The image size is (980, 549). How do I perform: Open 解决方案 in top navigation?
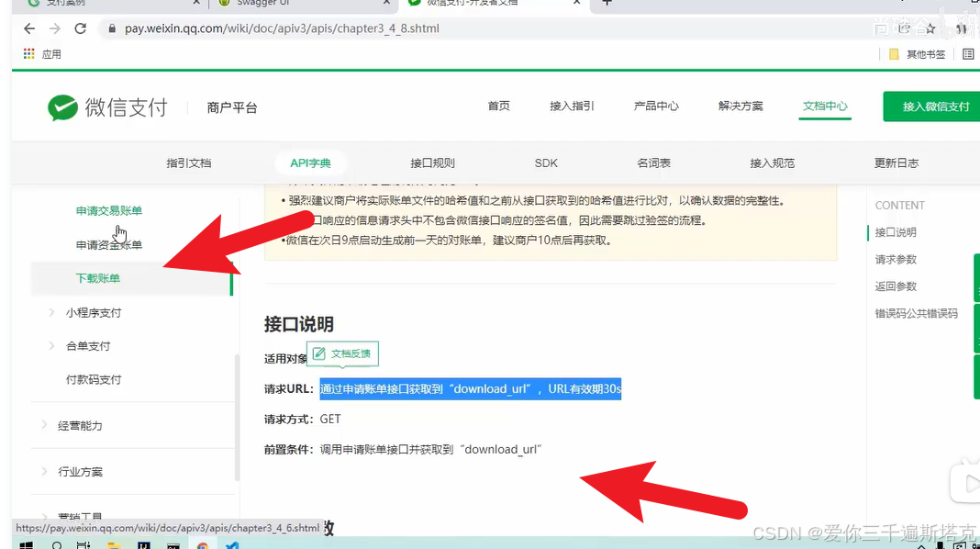(741, 106)
